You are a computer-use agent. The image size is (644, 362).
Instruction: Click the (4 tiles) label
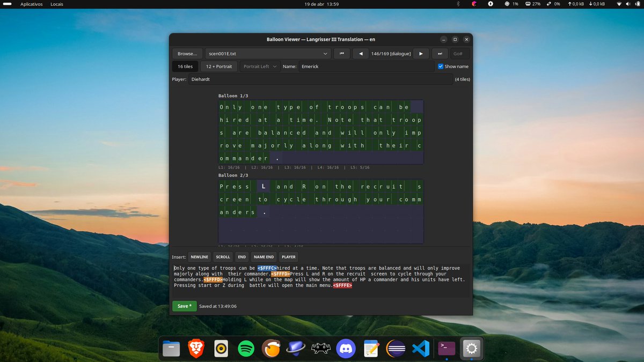(x=462, y=79)
